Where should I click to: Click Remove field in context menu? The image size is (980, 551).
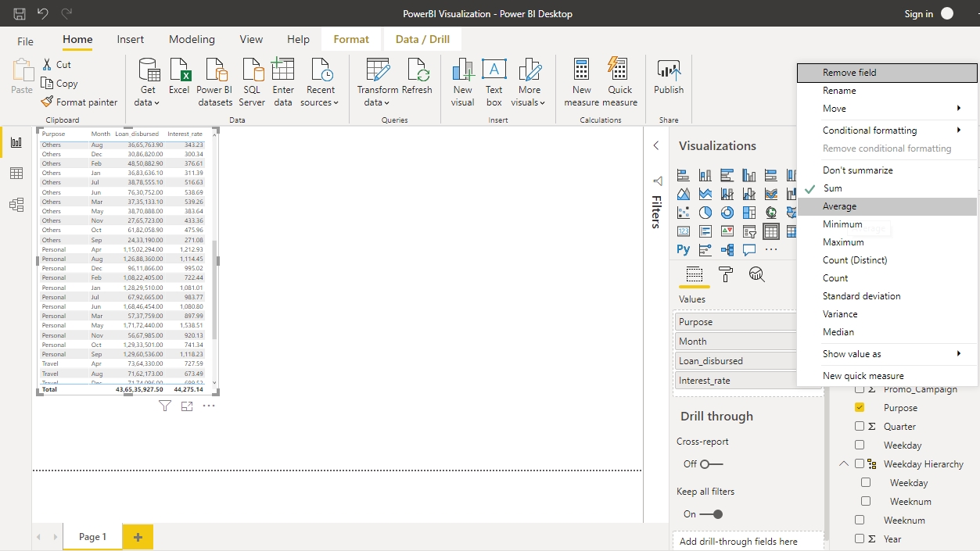coord(849,73)
